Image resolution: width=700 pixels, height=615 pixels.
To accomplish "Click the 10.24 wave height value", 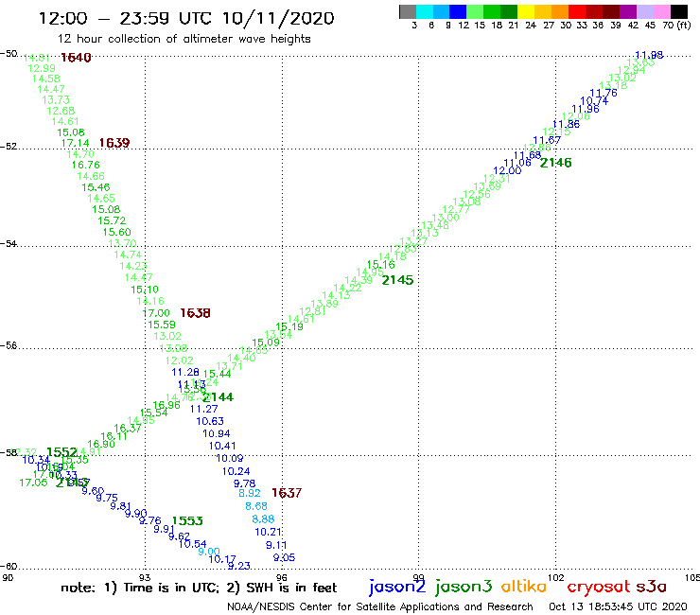I will tap(236, 471).
